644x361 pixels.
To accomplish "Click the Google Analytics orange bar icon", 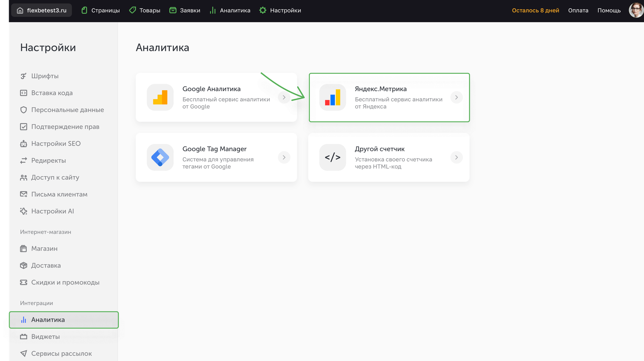I will [160, 97].
